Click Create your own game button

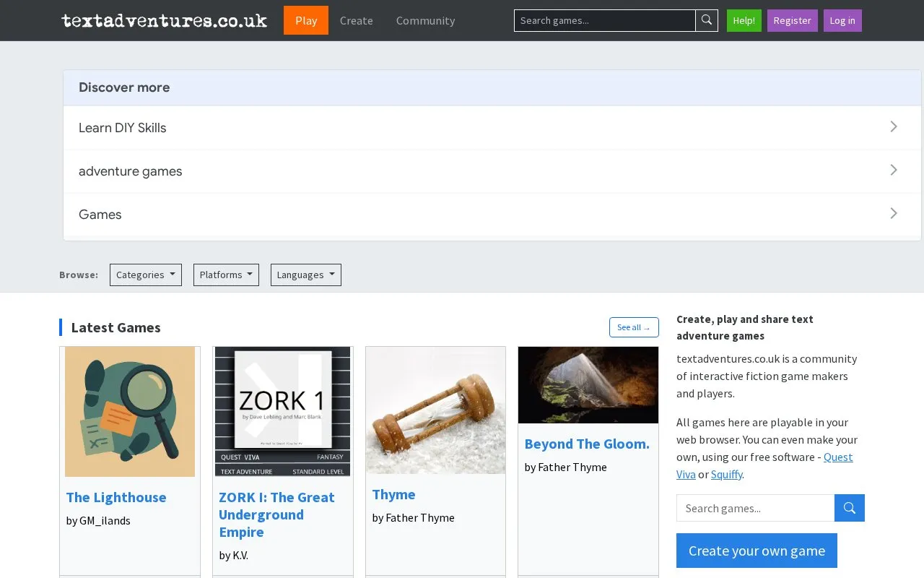point(757,551)
